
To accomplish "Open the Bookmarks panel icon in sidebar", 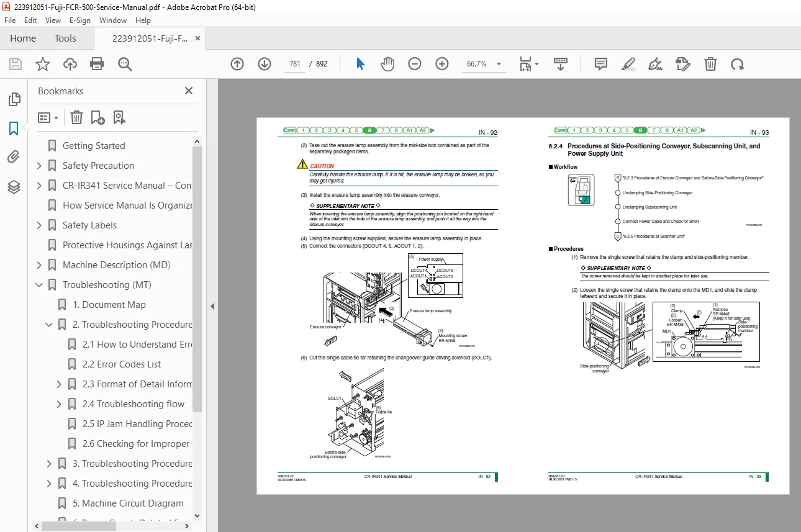I will coord(14,128).
